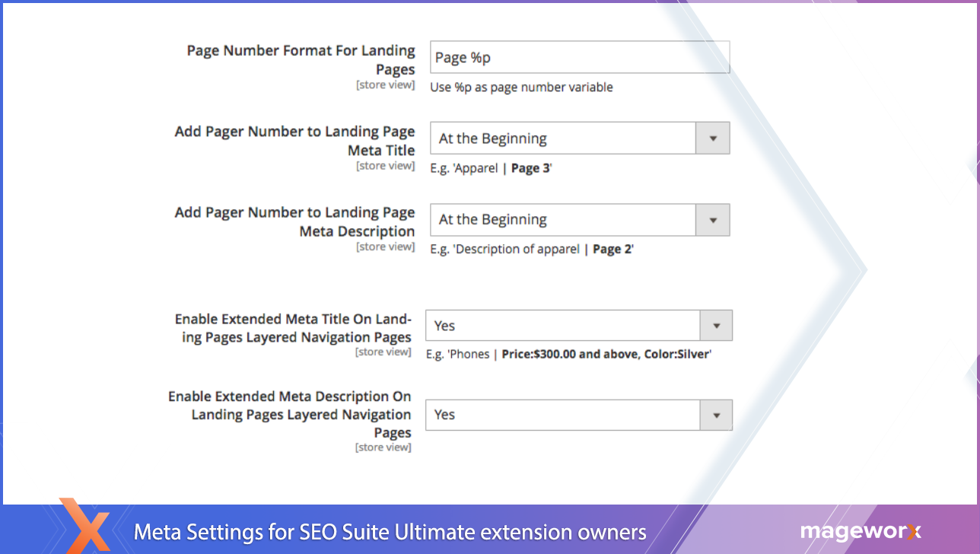
Task: Click the 'Add Pager Number to Landing Page Meta Title' label
Action: point(295,141)
